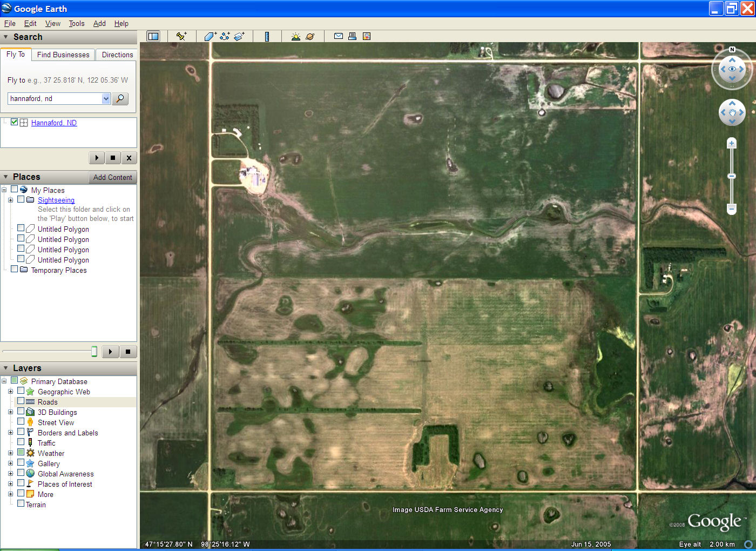Collapse the Layers panel

pyautogui.click(x=6, y=368)
